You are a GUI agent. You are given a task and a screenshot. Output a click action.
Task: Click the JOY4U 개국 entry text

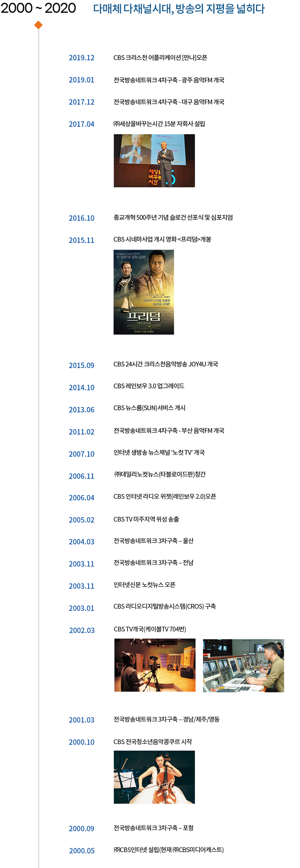point(166,364)
